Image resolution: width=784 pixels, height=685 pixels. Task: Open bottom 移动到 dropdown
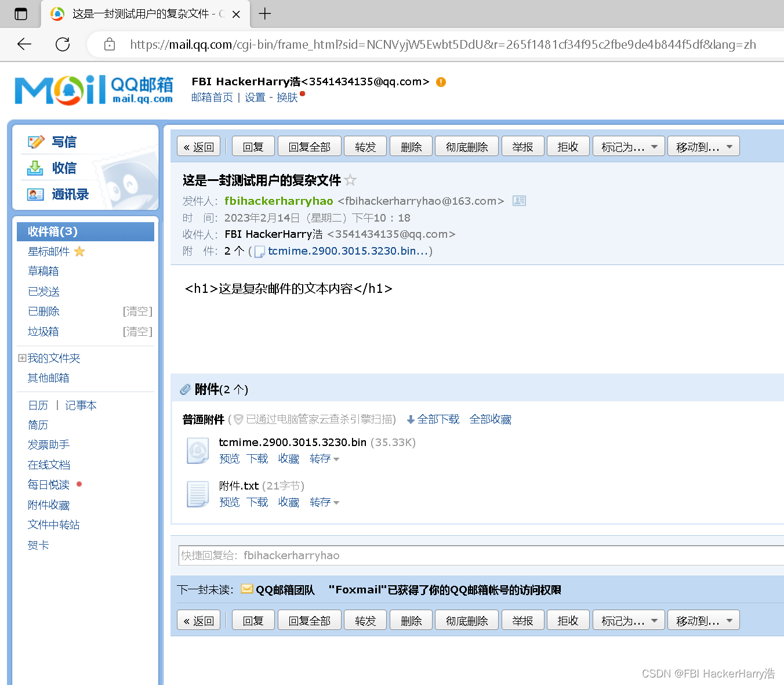pos(703,620)
